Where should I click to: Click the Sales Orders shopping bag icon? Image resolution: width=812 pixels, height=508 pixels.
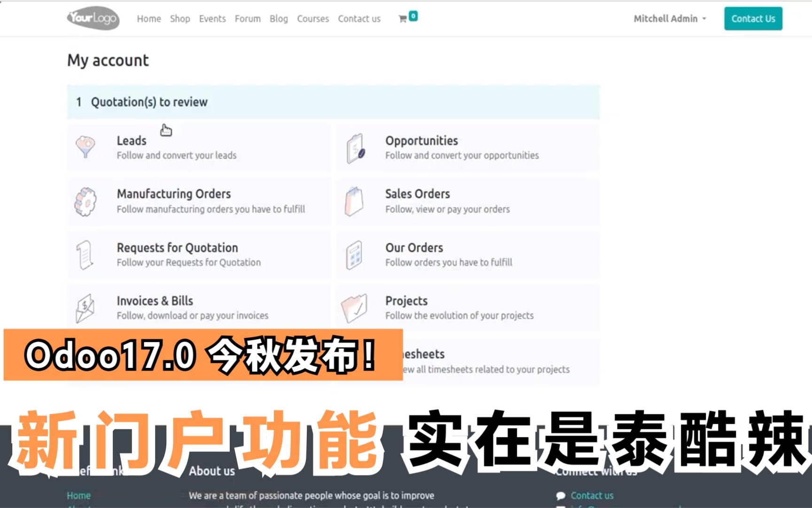pyautogui.click(x=354, y=201)
